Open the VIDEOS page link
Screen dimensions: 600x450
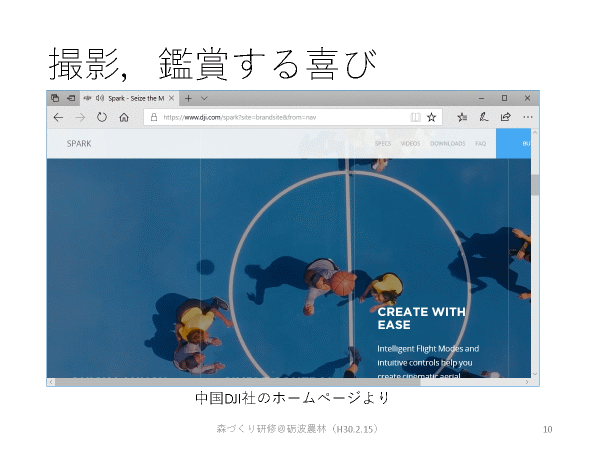point(411,143)
